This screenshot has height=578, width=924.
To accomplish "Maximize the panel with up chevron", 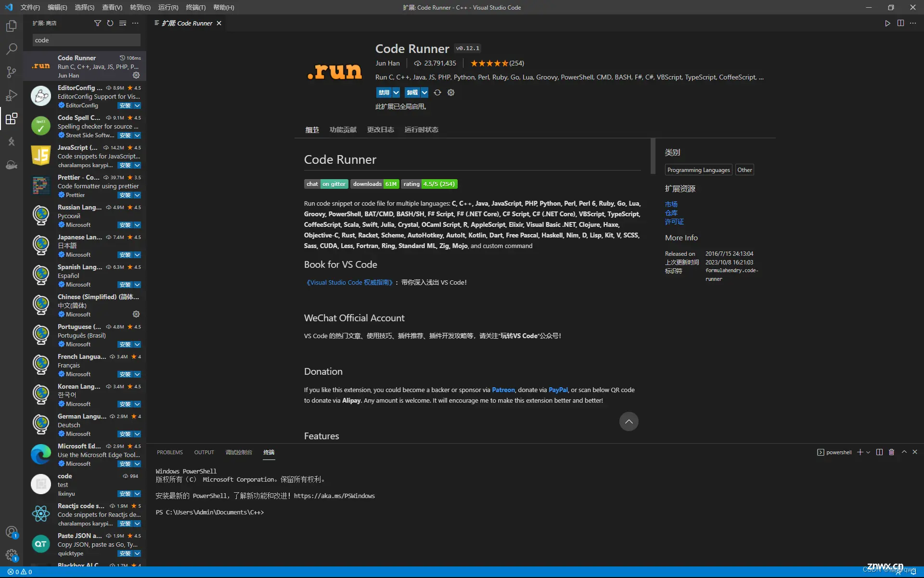I will (x=904, y=452).
